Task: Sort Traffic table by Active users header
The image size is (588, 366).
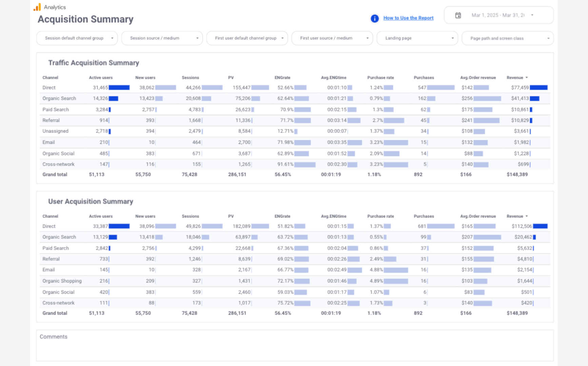Action: coord(101,78)
